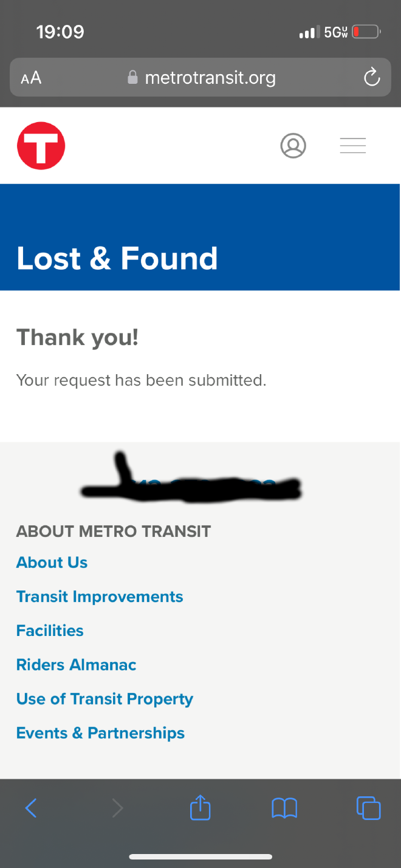Tap the forward navigation arrow
The height and width of the screenshot is (868, 401).
tap(117, 808)
